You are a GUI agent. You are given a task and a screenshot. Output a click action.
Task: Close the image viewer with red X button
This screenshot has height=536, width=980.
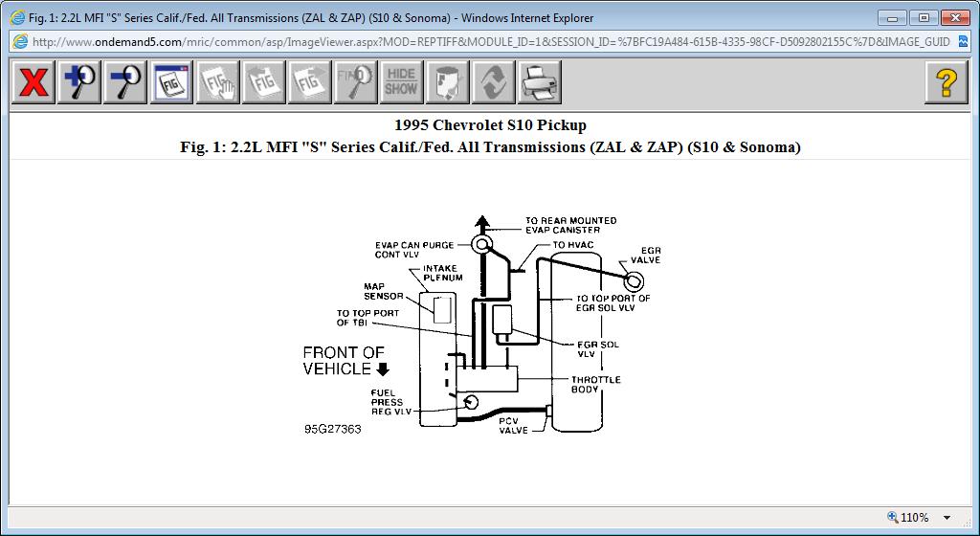[33, 82]
